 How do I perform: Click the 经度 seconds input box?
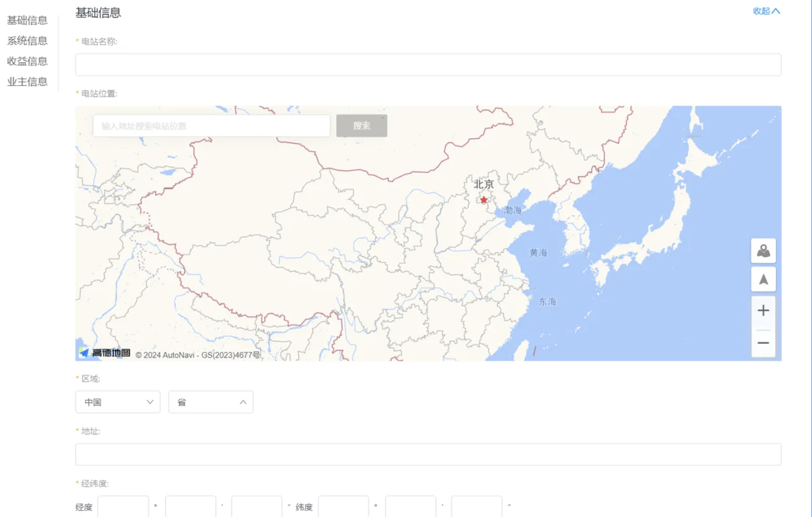coord(257,507)
